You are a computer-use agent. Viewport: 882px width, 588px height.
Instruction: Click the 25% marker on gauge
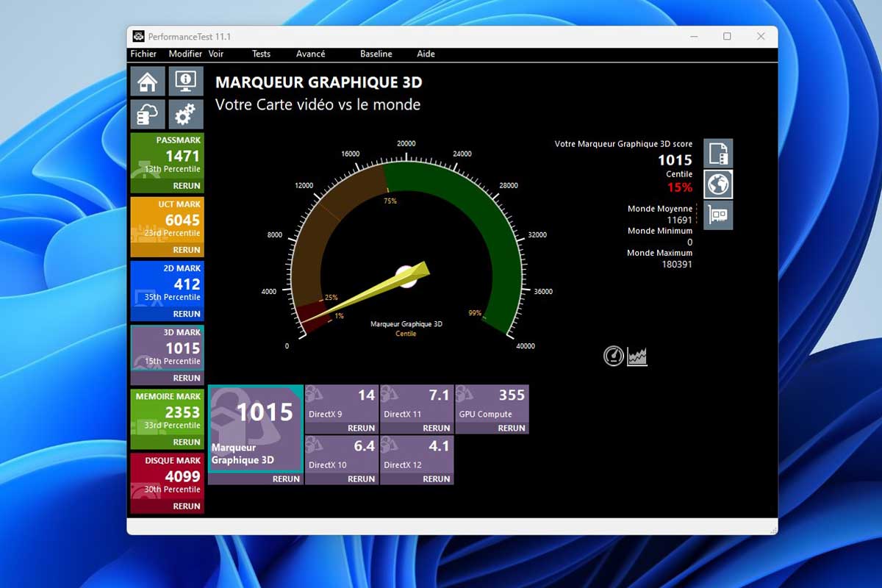click(x=331, y=298)
